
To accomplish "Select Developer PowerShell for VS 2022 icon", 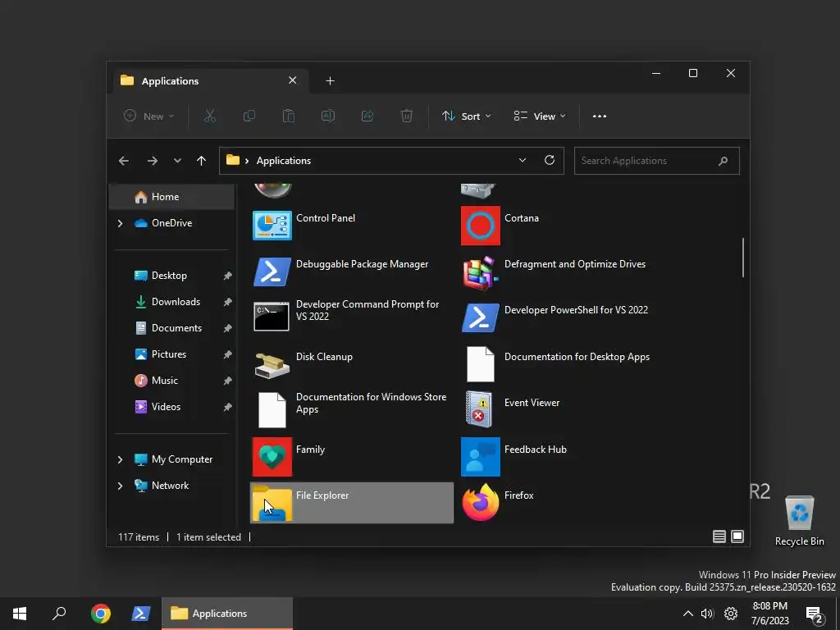I will 481,317.
